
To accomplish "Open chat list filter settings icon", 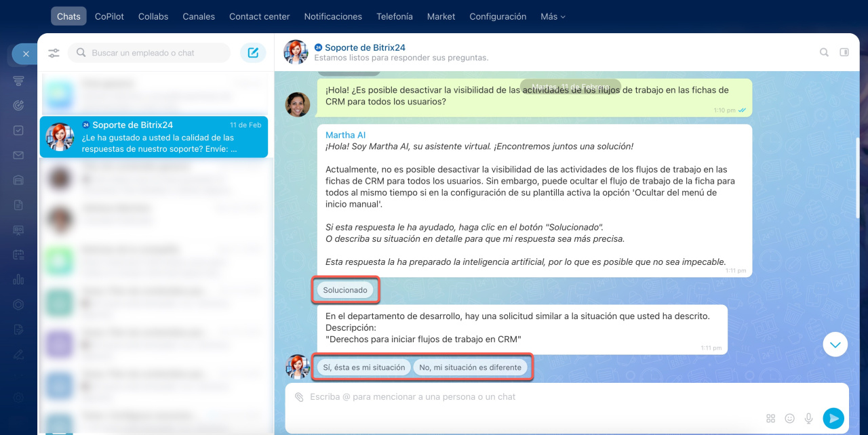I will pyautogui.click(x=54, y=53).
